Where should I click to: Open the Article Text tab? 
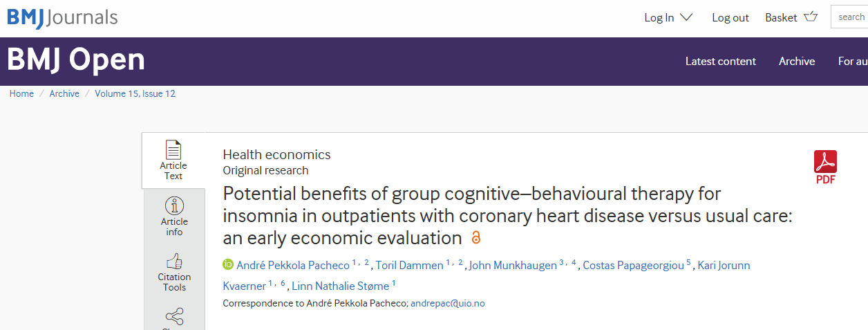point(173,160)
